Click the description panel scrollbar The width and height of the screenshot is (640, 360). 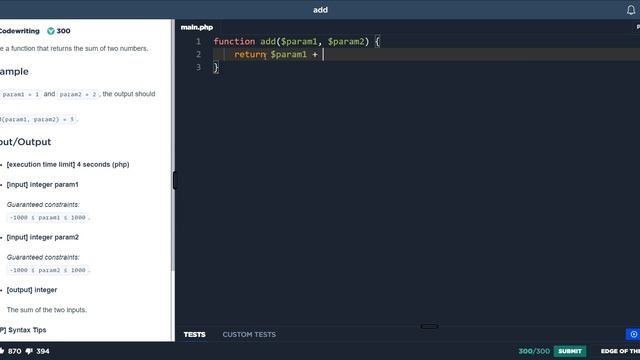coord(173,145)
